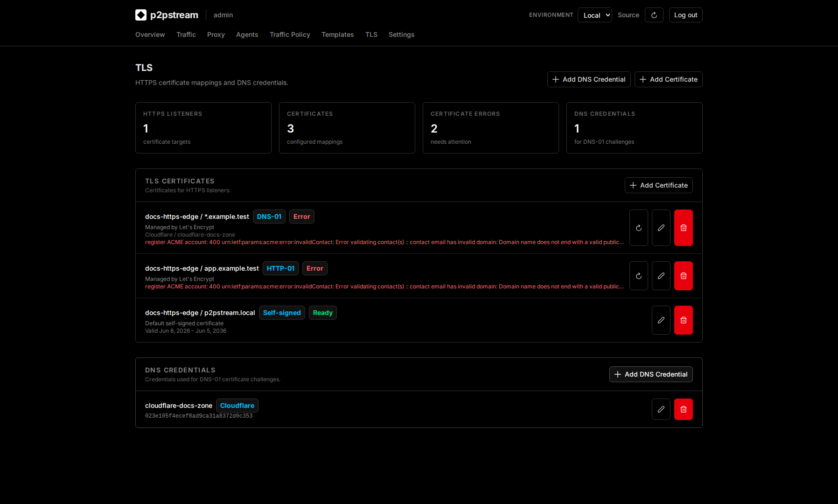Edit the cloudflare-docs-zone credential
Image resolution: width=838 pixels, height=504 pixels.
661,409
